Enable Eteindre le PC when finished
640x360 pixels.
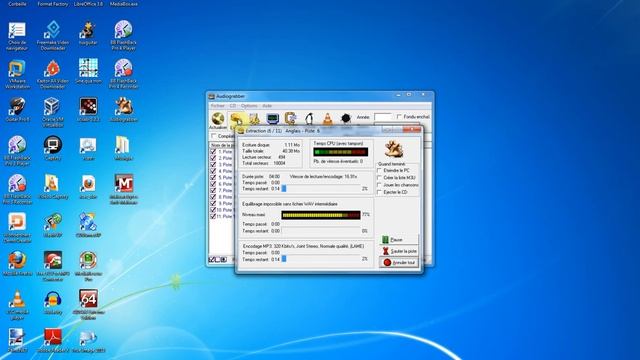pos(379,170)
